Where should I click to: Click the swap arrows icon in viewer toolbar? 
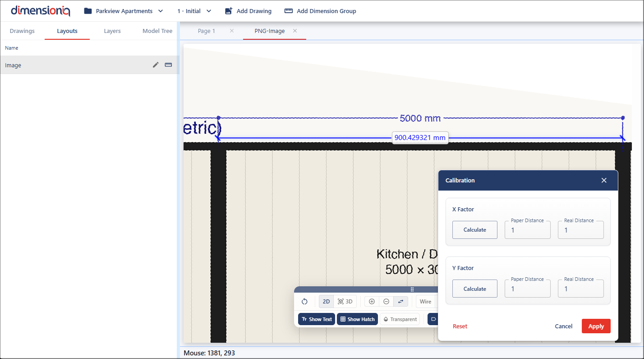(400, 302)
